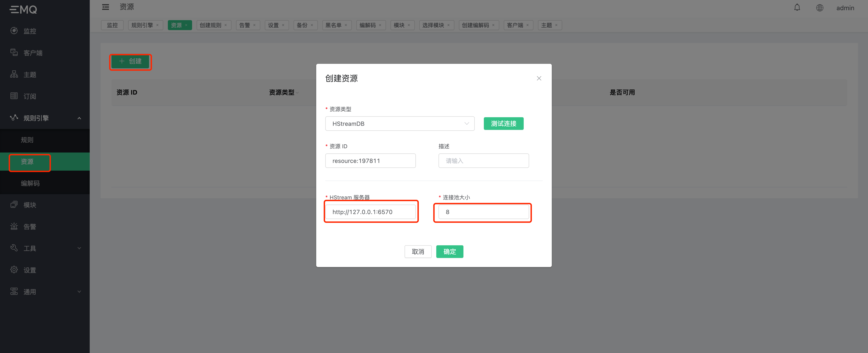This screenshot has height=353, width=868.
Task: Open 订阅 subscriptions in the sidebar
Action: click(x=30, y=96)
